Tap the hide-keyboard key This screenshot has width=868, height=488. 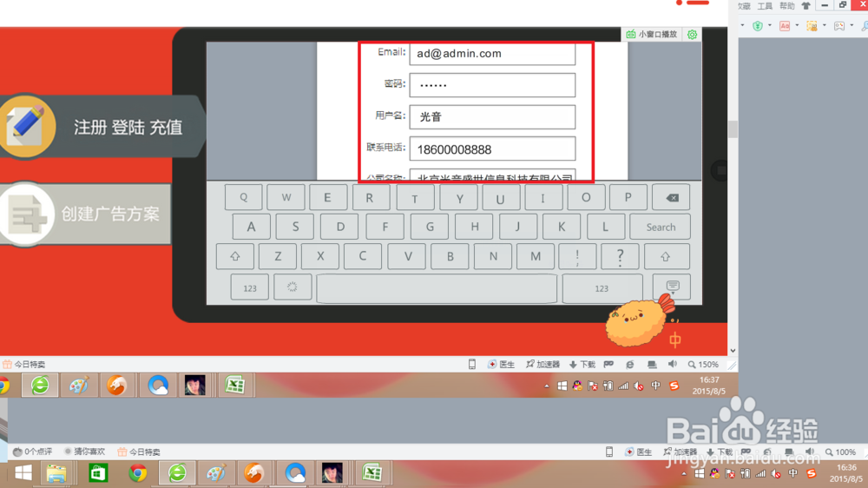click(x=672, y=287)
